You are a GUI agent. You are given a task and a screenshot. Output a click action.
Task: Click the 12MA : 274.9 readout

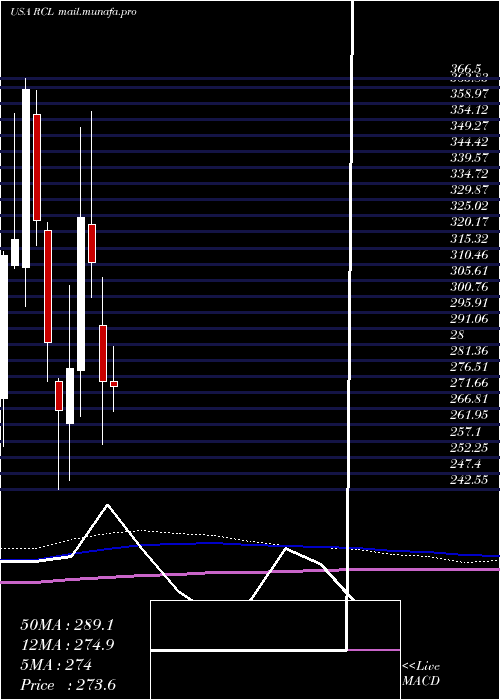[x=67, y=645]
